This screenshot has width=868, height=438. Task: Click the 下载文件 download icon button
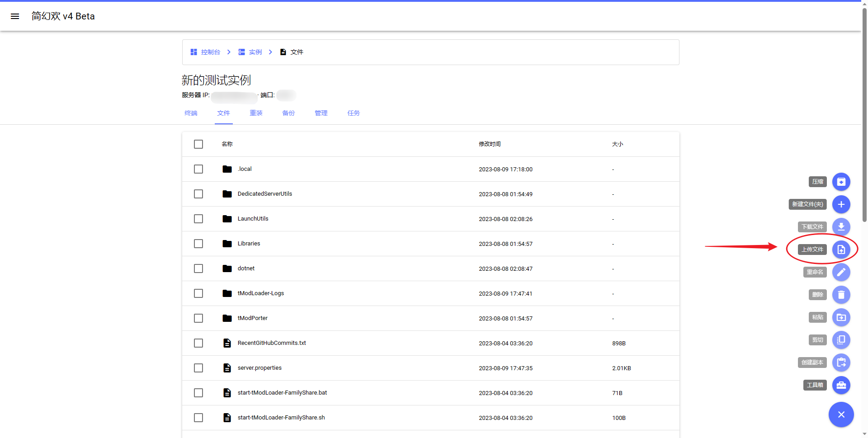841,227
